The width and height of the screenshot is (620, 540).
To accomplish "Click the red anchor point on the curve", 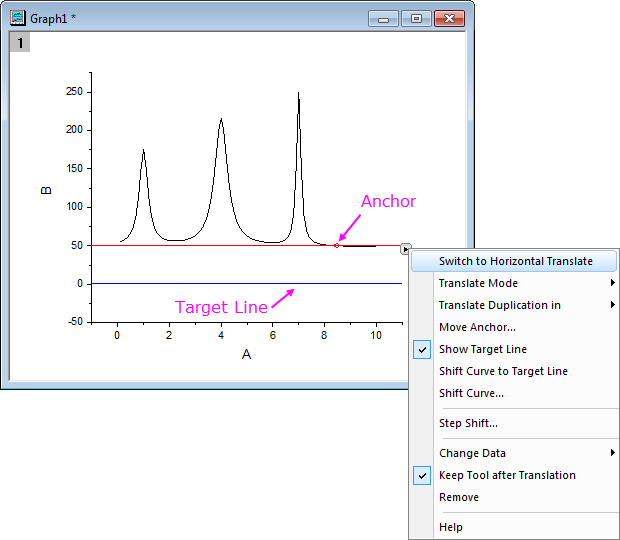I will pos(337,245).
